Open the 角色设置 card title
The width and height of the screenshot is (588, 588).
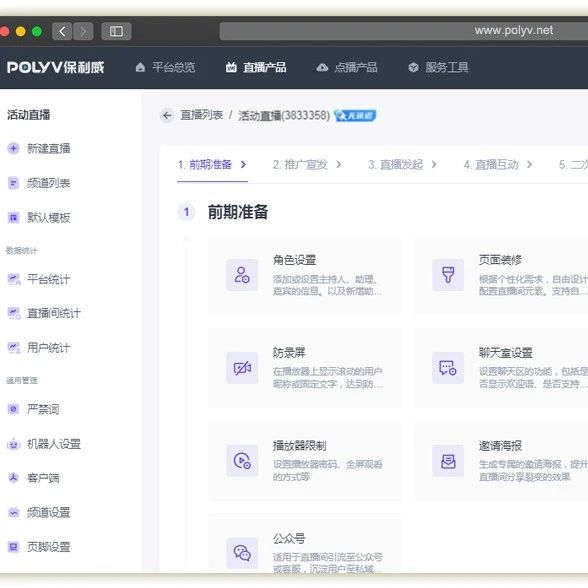click(294, 260)
